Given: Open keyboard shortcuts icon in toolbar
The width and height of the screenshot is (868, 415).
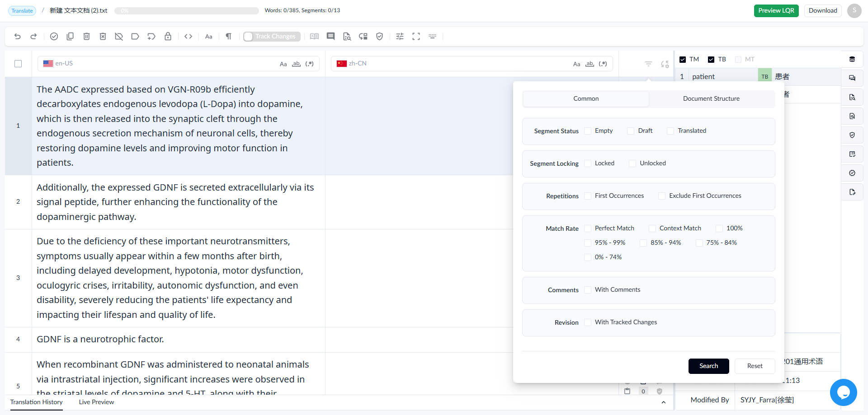Looking at the screenshot, I should tap(433, 37).
